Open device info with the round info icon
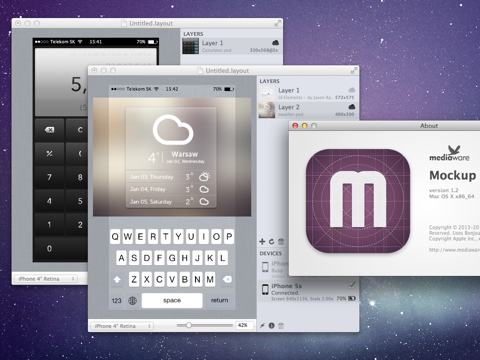480x360 pixels. pyautogui.click(x=272, y=326)
